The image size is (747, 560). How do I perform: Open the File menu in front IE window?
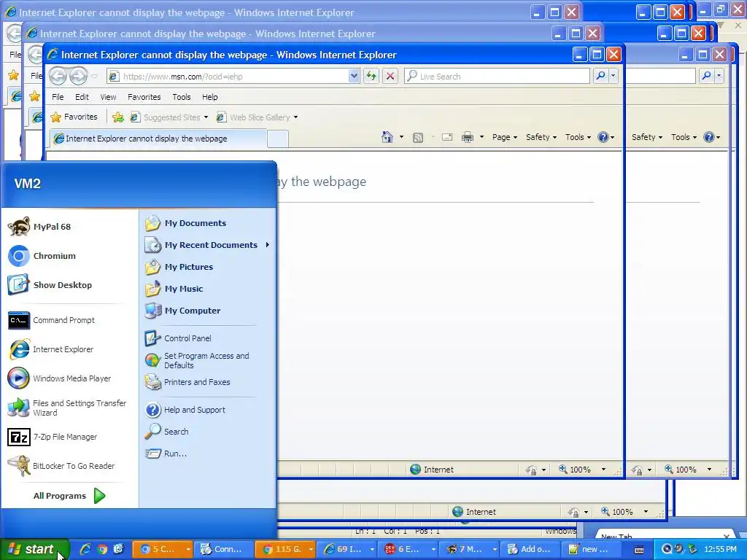[x=58, y=97]
